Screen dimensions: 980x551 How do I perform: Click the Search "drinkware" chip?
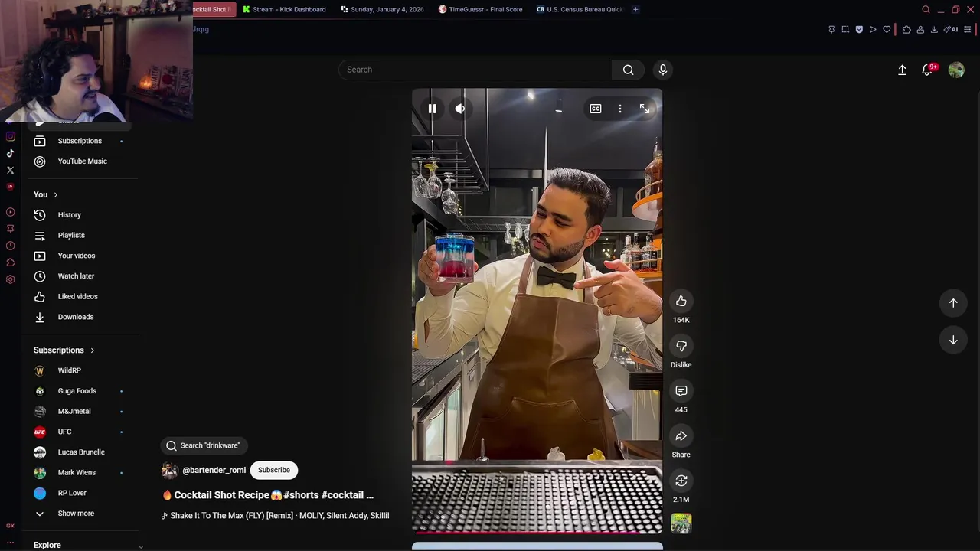204,445
